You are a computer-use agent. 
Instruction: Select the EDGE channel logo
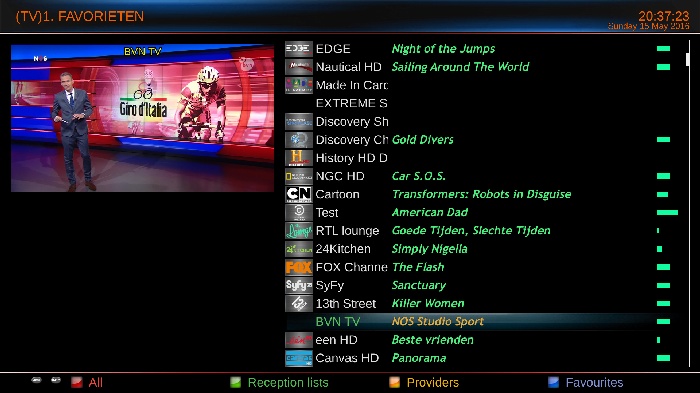tap(299, 49)
